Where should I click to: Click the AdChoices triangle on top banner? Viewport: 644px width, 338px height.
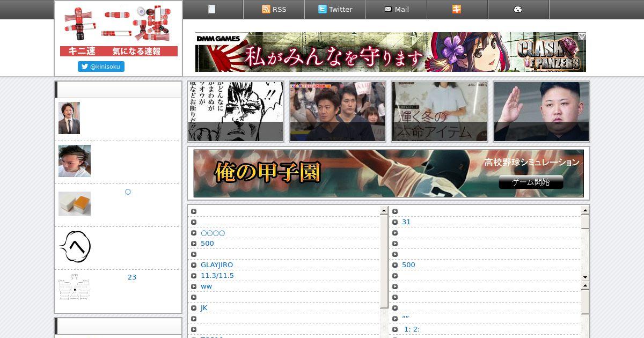[582, 36]
